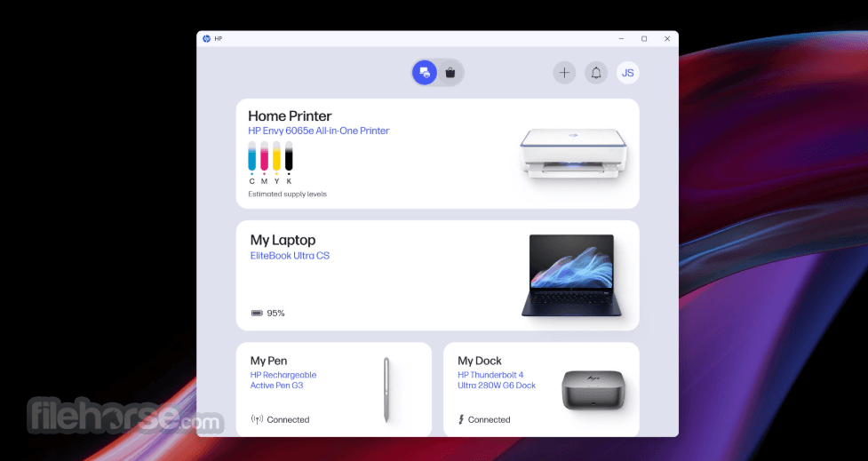Switch to the devices view tab
The height and width of the screenshot is (461, 868).
(x=425, y=73)
